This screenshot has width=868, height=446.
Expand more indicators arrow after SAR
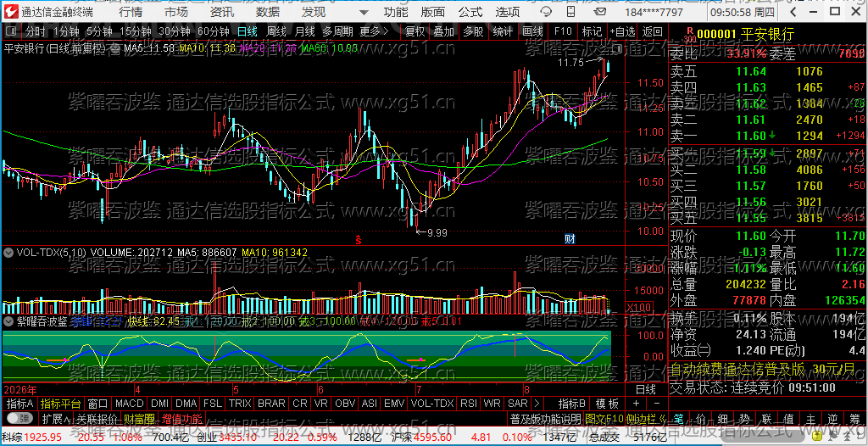point(536,403)
